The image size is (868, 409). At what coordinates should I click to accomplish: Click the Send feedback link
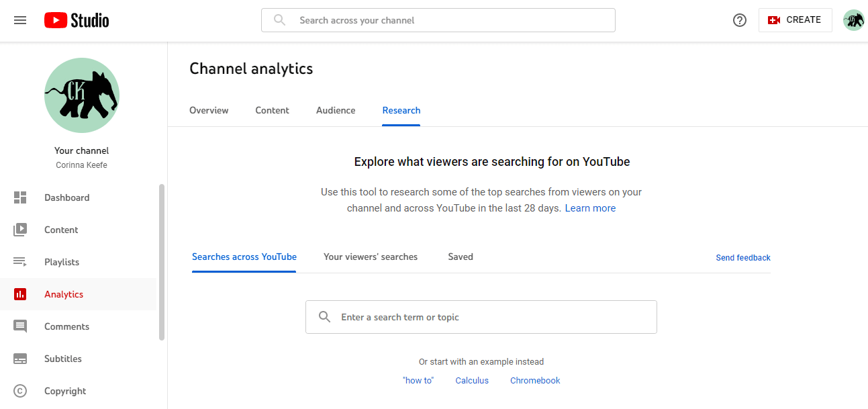pyautogui.click(x=743, y=258)
